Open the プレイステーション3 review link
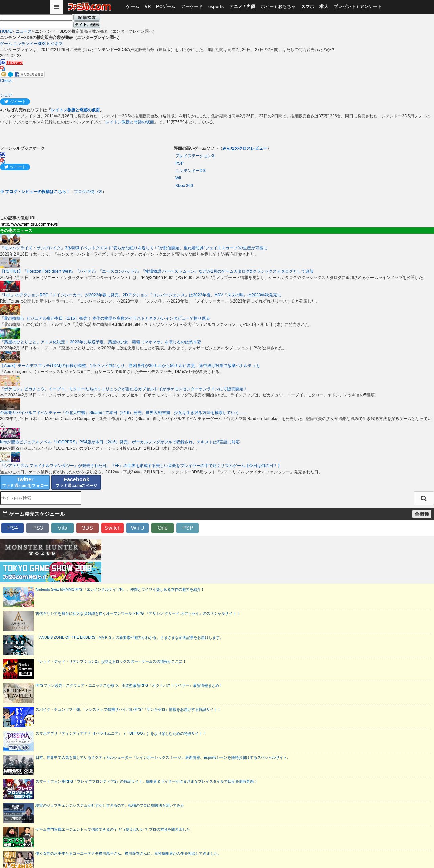434x868 pixels. click(195, 156)
